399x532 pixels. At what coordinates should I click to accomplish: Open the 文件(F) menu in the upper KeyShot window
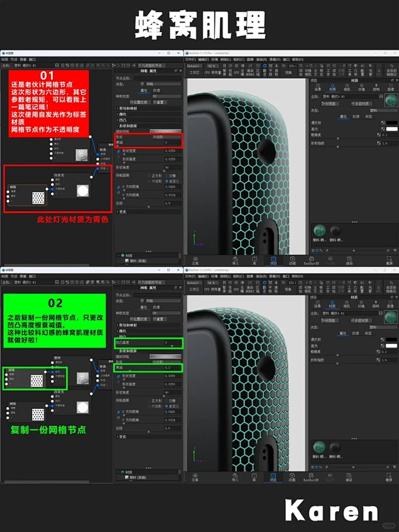coord(190,60)
